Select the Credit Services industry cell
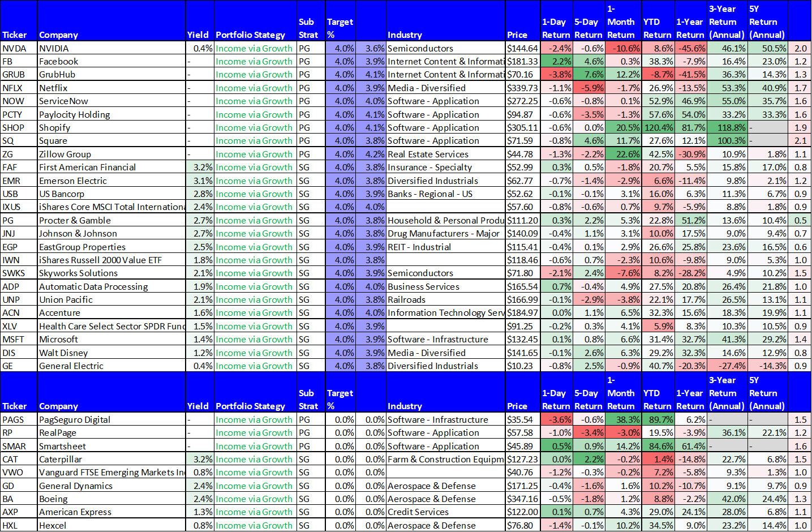This screenshot has height=532, width=812. pyautogui.click(x=445, y=512)
